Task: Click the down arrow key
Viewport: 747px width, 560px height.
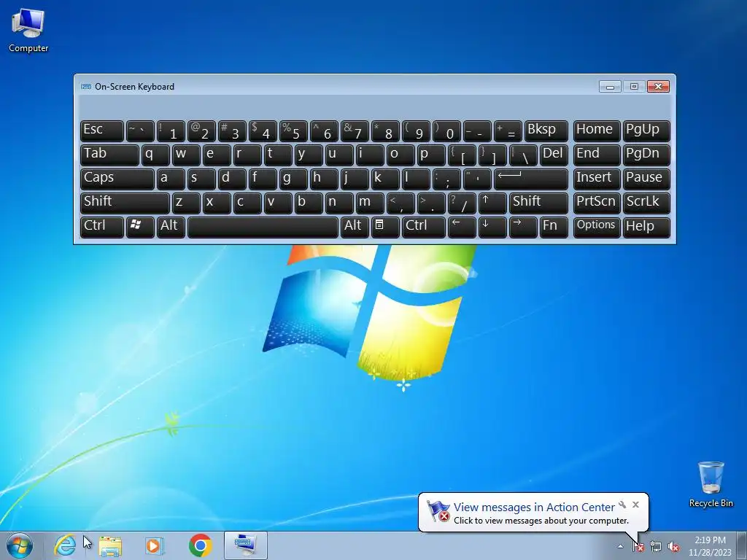Action: [492, 227]
